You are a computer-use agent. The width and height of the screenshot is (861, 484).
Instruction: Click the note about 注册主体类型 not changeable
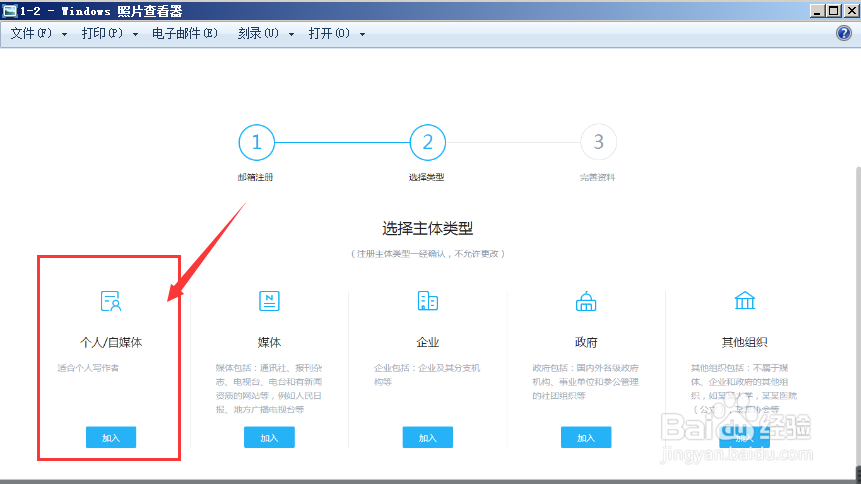tap(428, 253)
